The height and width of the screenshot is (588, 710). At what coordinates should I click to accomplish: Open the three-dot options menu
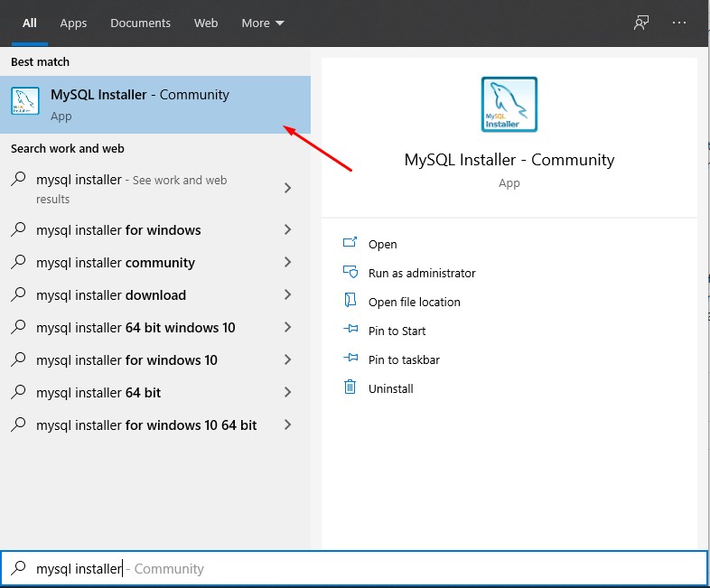[x=678, y=23]
